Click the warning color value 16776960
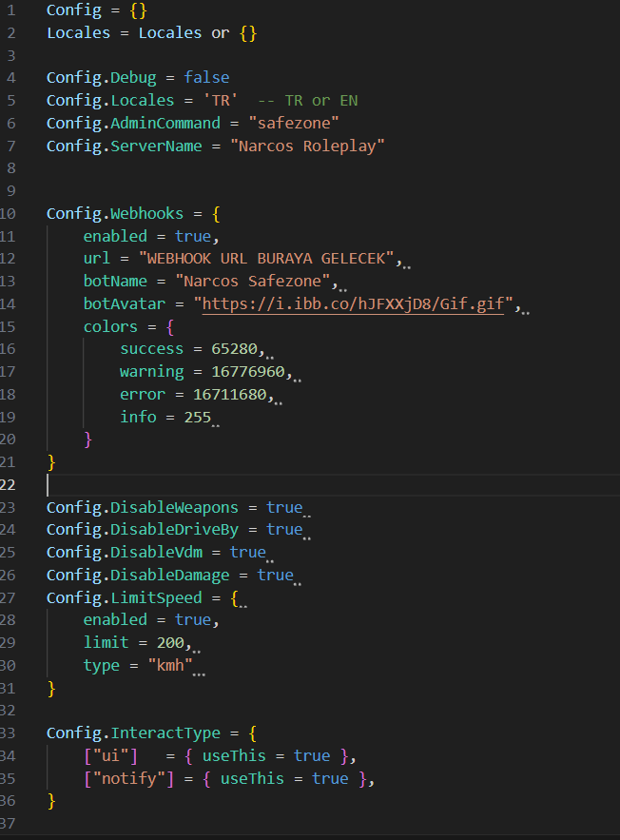The width and height of the screenshot is (620, 840). click(x=248, y=371)
